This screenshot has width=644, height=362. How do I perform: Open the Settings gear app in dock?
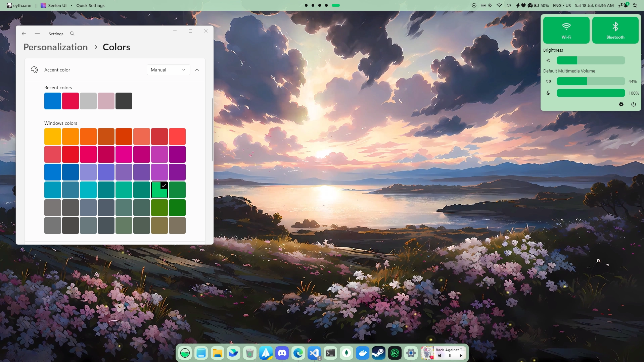point(411,353)
